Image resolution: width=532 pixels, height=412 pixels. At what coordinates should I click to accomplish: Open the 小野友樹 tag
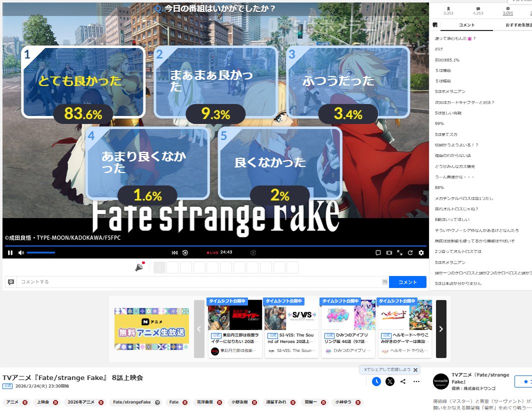tap(240, 402)
